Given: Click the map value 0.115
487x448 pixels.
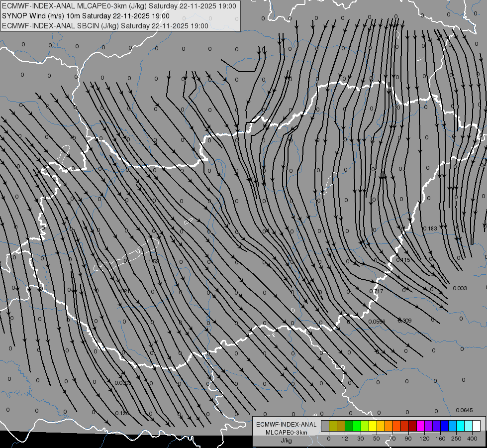Looking at the screenshot, I should [x=403, y=260].
